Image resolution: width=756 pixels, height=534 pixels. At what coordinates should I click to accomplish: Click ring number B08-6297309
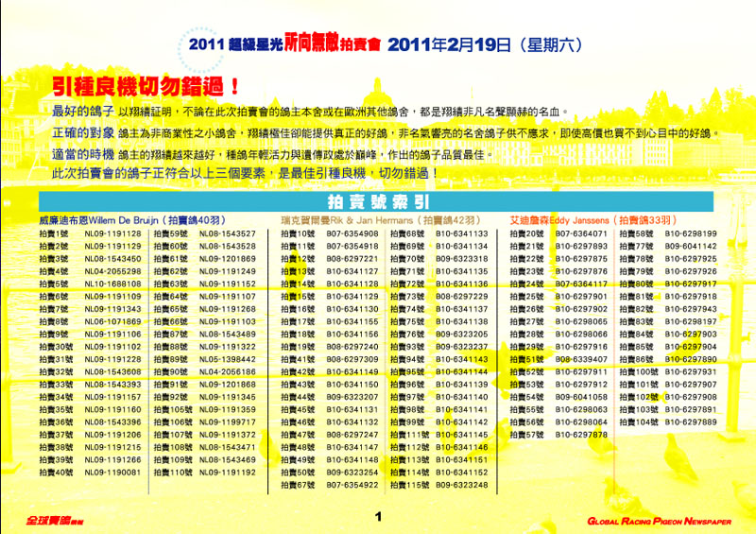tap(352, 359)
